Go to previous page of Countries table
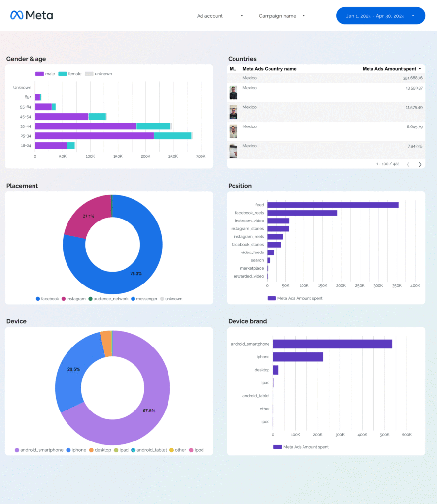Viewport: 437px width, 504px height. [408, 164]
